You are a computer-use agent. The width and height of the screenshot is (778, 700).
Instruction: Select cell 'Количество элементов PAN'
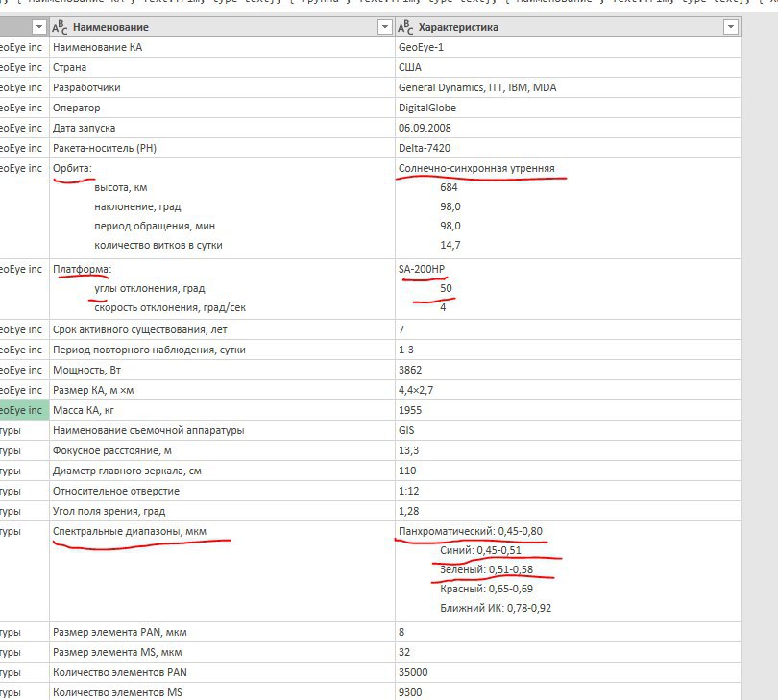pyautogui.click(x=222, y=673)
